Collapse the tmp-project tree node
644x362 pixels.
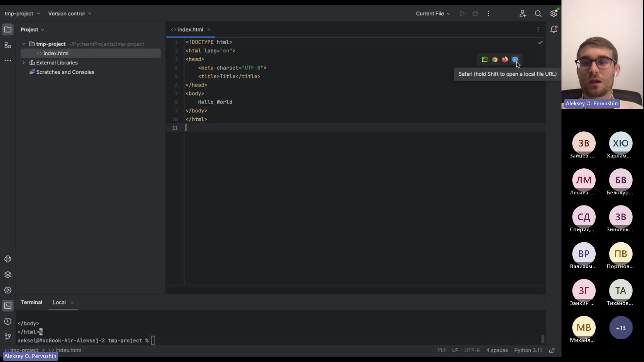click(x=24, y=44)
